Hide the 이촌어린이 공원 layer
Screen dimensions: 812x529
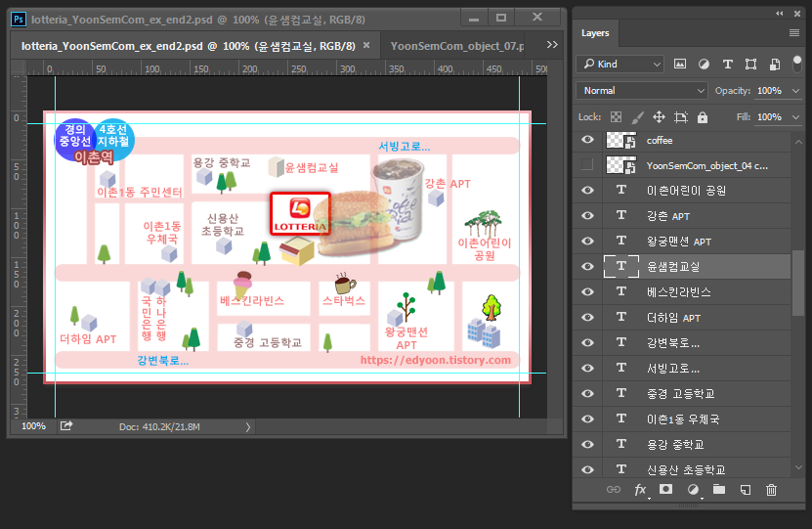pyautogui.click(x=587, y=190)
